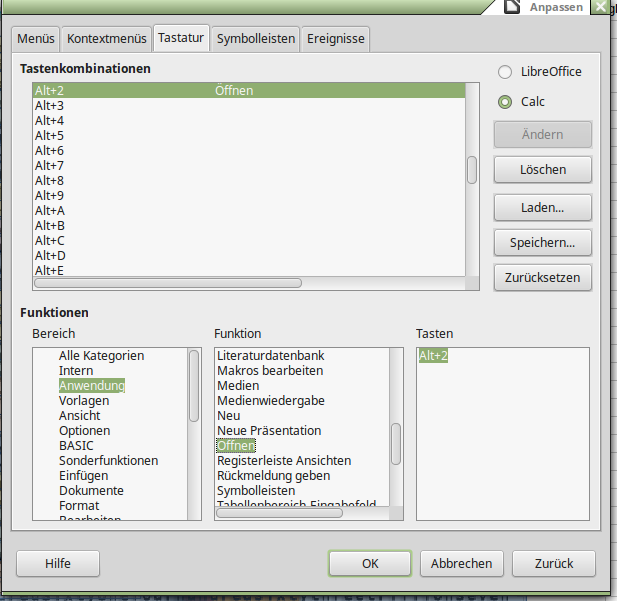The height and width of the screenshot is (601, 617).
Task: Go to the Symbolleisten tab
Action: 256,39
